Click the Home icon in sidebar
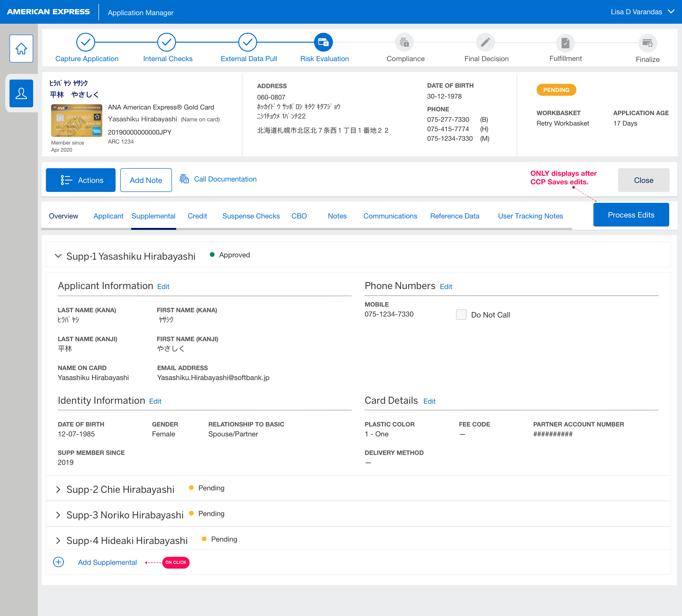 point(21,48)
